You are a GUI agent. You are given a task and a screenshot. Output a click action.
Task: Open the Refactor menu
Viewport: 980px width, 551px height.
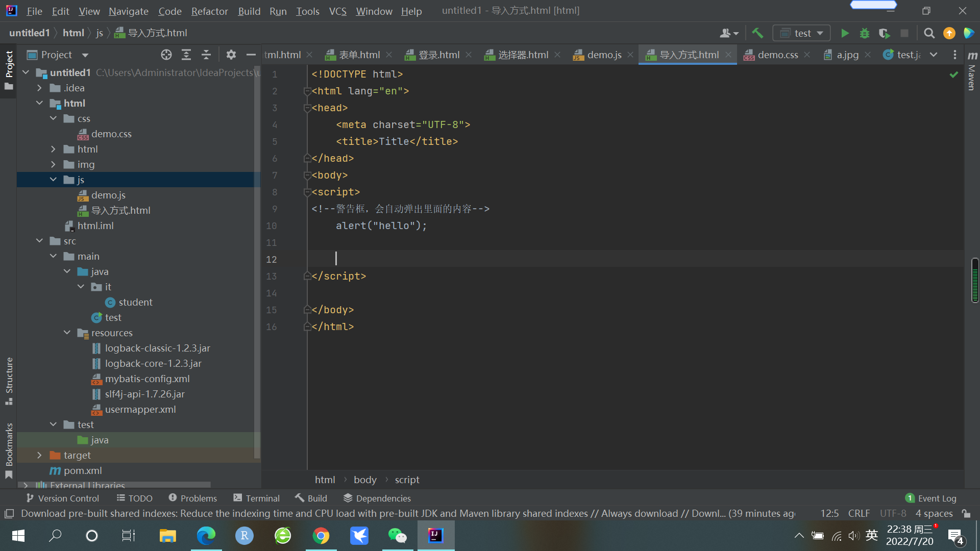209,11
